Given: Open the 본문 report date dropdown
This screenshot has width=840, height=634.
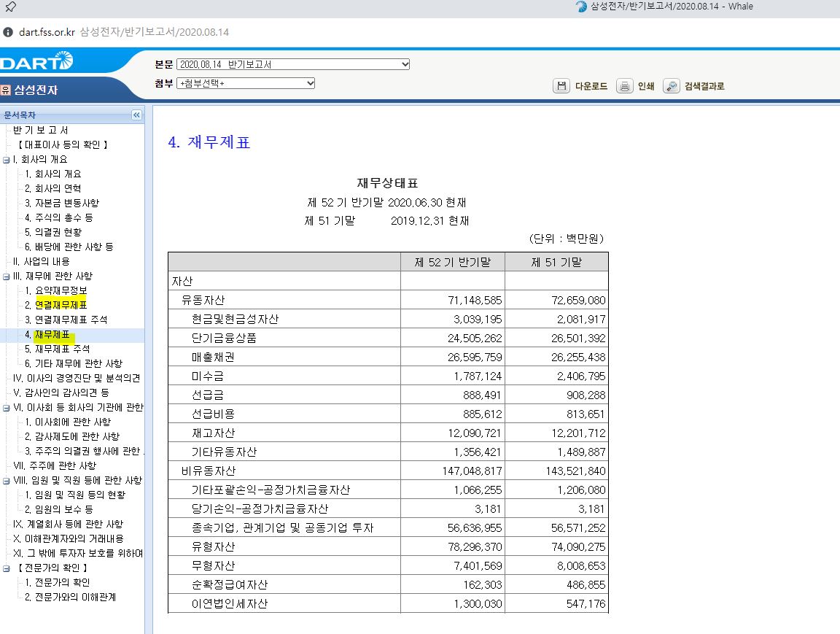Looking at the screenshot, I should [x=293, y=64].
